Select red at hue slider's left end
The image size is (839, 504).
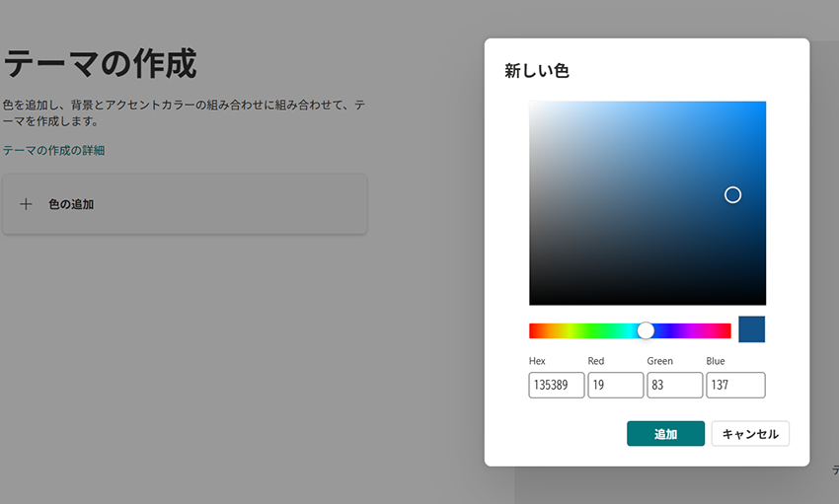pyautogui.click(x=531, y=330)
